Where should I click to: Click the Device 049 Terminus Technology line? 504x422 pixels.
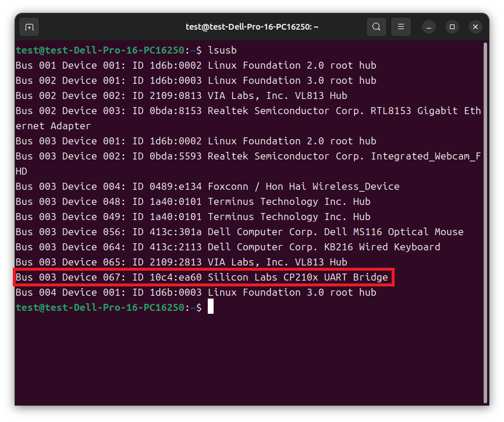point(193,217)
